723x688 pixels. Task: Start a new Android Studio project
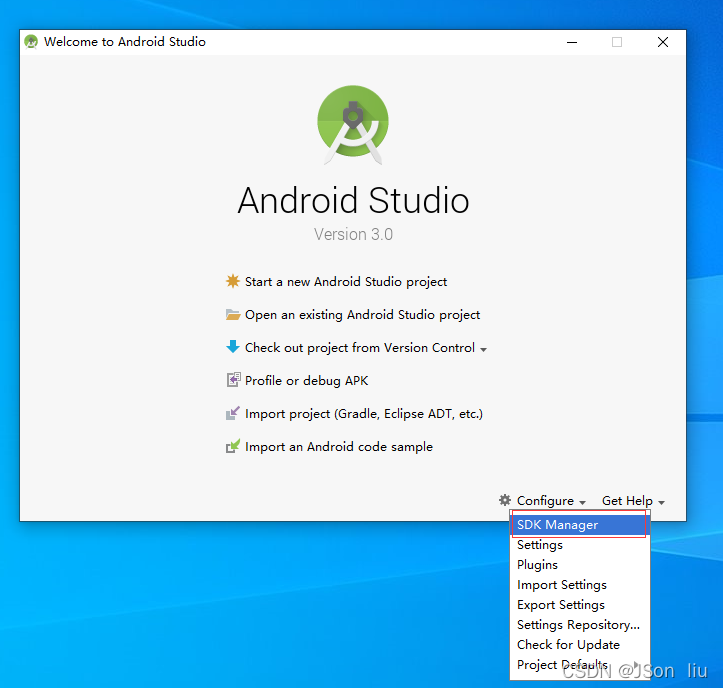coord(346,282)
